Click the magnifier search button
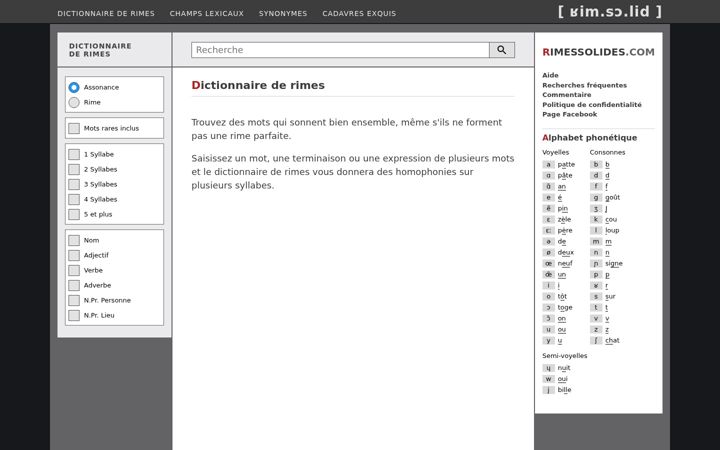720x450 pixels. click(502, 50)
